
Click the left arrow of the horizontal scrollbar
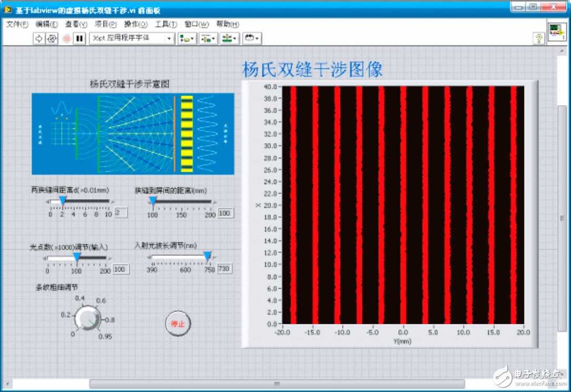[x=7, y=384]
